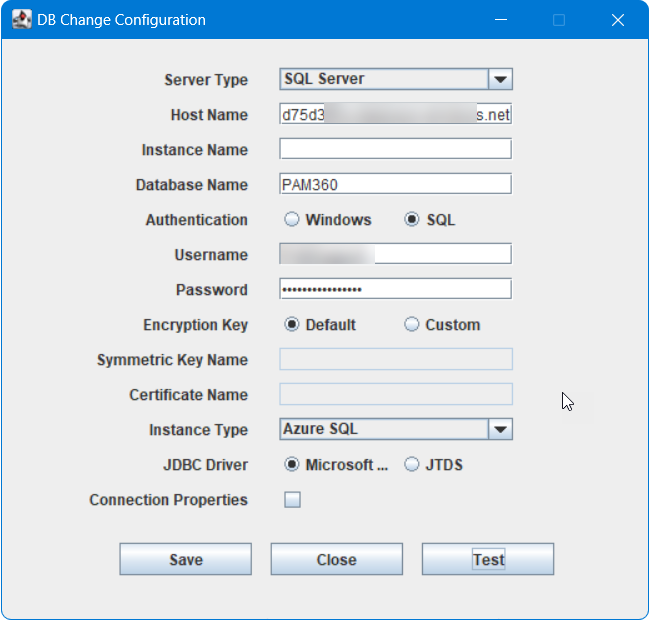Click the Encryption Key label
Image resolution: width=649 pixels, height=620 pixels.
coord(195,325)
